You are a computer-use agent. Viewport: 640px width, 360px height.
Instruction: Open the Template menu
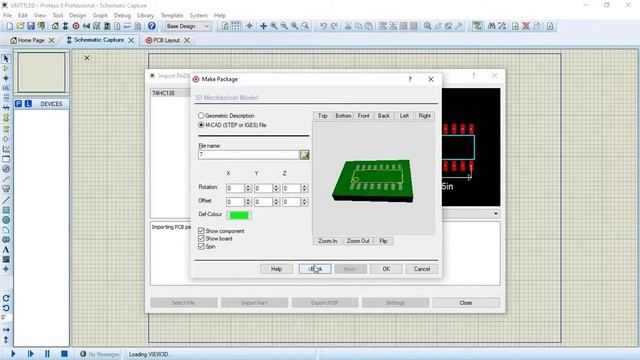point(172,16)
